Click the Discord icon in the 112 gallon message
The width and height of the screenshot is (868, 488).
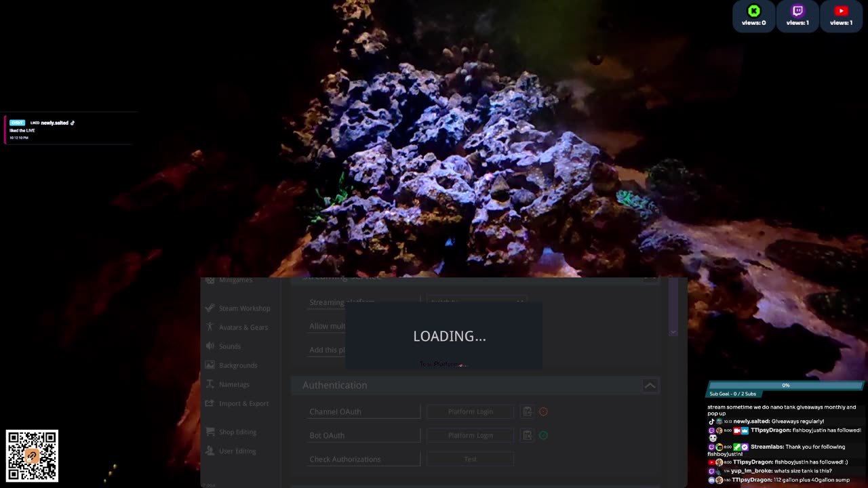(x=712, y=480)
